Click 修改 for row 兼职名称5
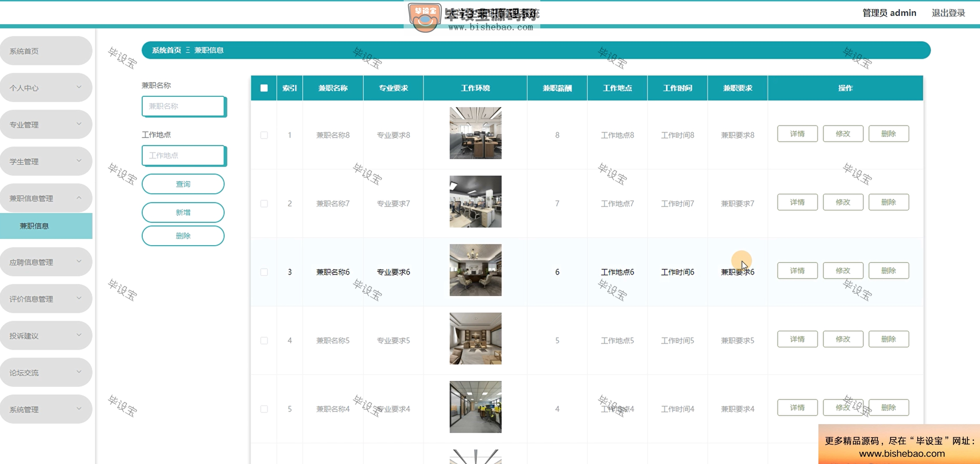This screenshot has width=980, height=464. [x=843, y=339]
